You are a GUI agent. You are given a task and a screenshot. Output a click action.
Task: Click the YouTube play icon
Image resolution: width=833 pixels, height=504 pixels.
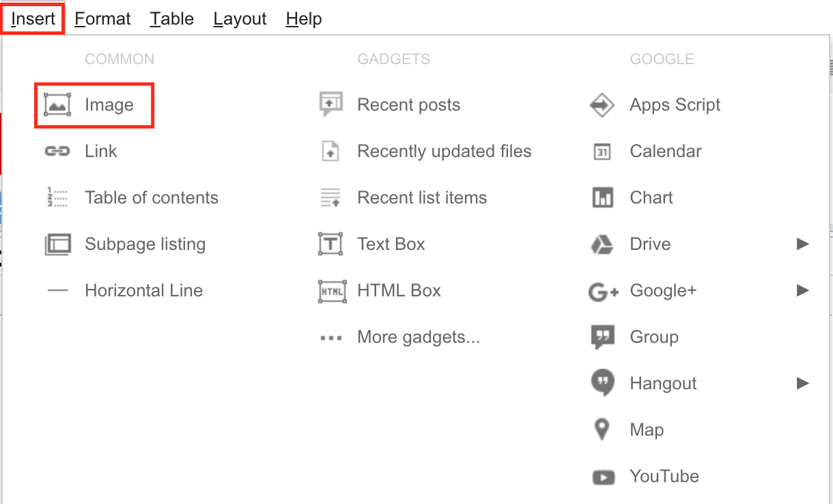pos(604,477)
